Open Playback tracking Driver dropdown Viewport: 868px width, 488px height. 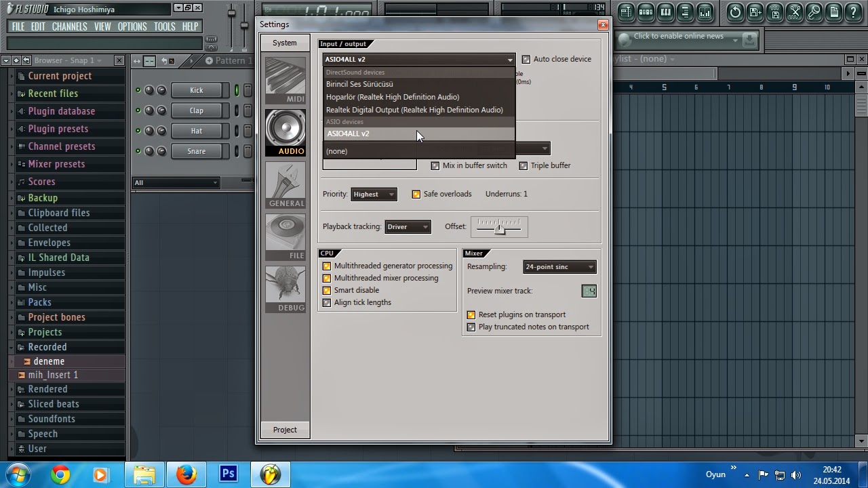(x=408, y=227)
